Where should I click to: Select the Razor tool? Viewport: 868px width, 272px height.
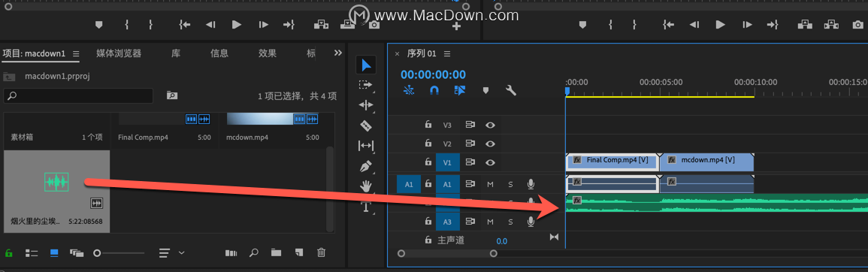pos(366,125)
